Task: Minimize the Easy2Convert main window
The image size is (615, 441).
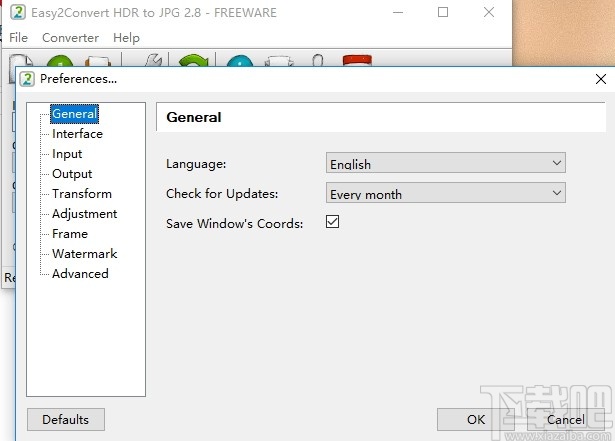Action: point(398,13)
